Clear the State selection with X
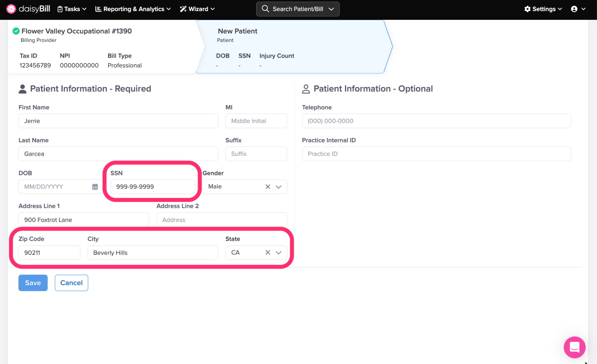Screen dimensions: 597x364 [x=268, y=252]
